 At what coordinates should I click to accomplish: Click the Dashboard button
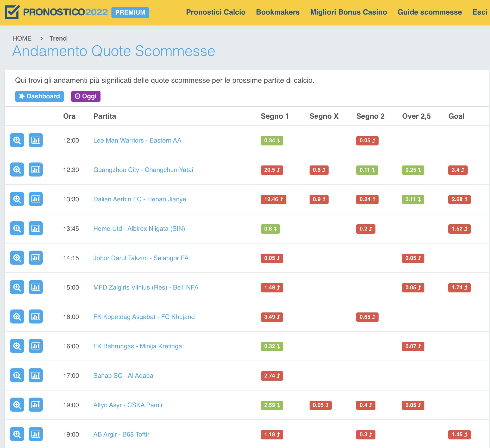click(x=39, y=96)
